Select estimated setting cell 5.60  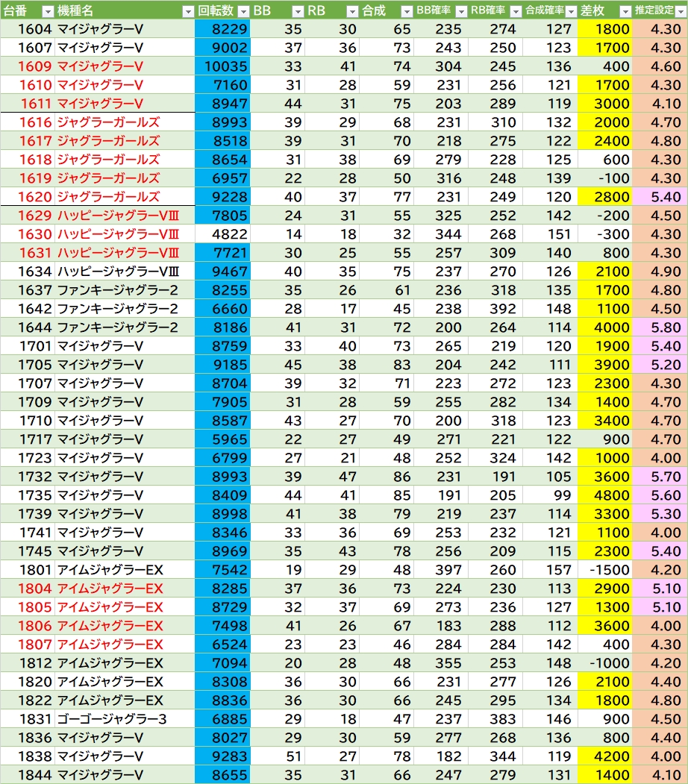[x=660, y=495]
